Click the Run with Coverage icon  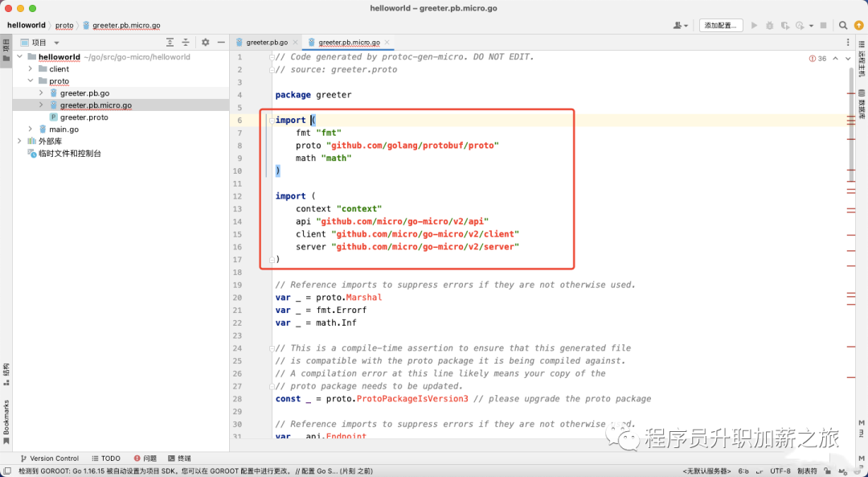tap(785, 26)
